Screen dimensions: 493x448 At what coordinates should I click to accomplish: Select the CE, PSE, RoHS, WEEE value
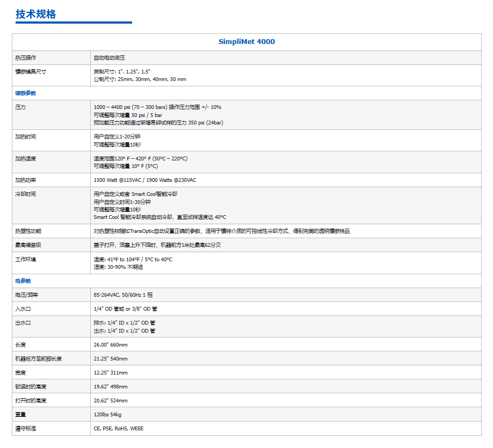pyautogui.click(x=119, y=429)
